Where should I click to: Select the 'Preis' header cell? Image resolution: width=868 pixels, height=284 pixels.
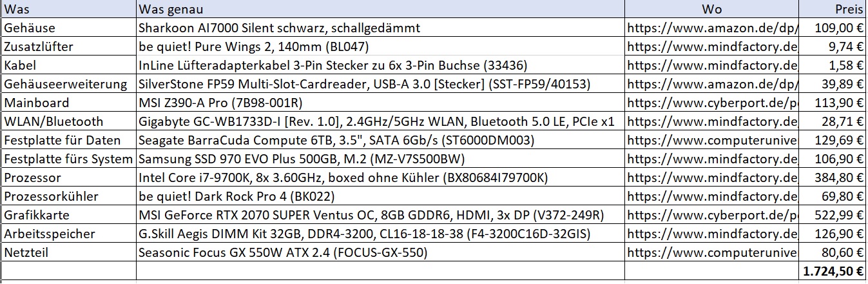click(x=833, y=10)
